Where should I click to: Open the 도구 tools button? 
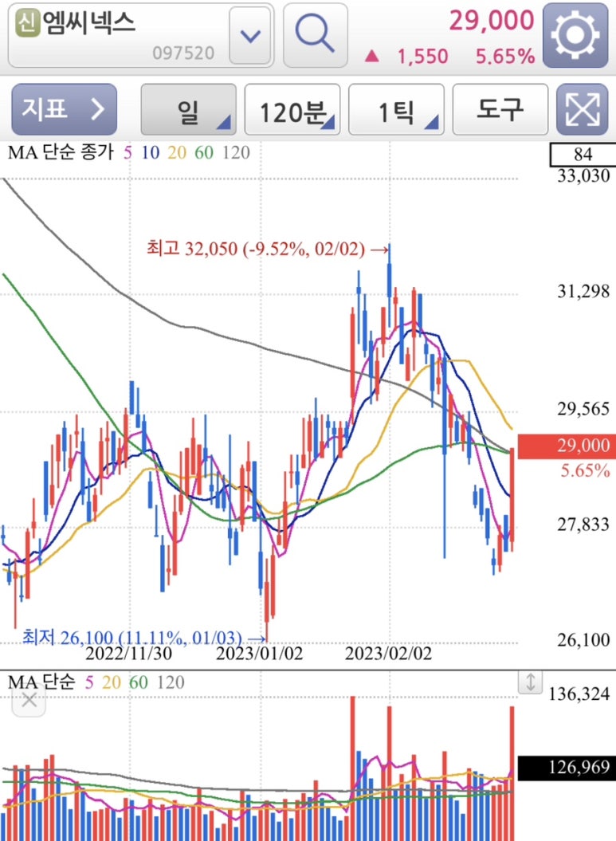point(500,109)
